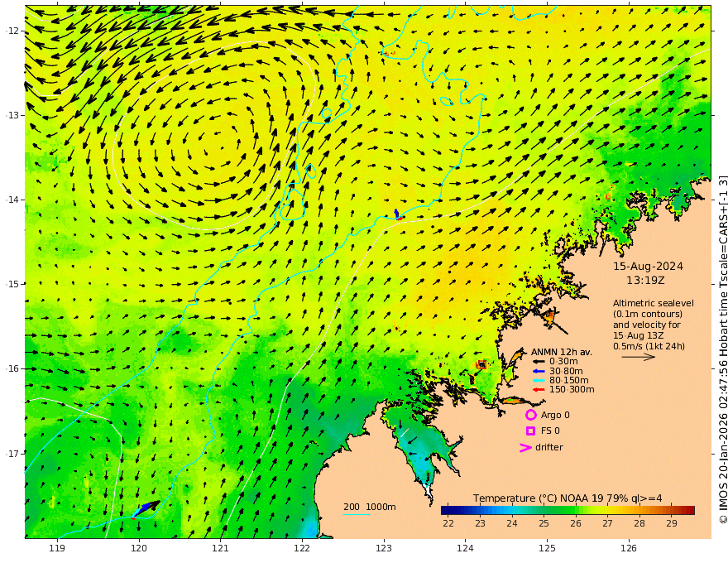The height and width of the screenshot is (563, 728).
Task: Click the '150-300m' depth label
Action: click(571, 390)
